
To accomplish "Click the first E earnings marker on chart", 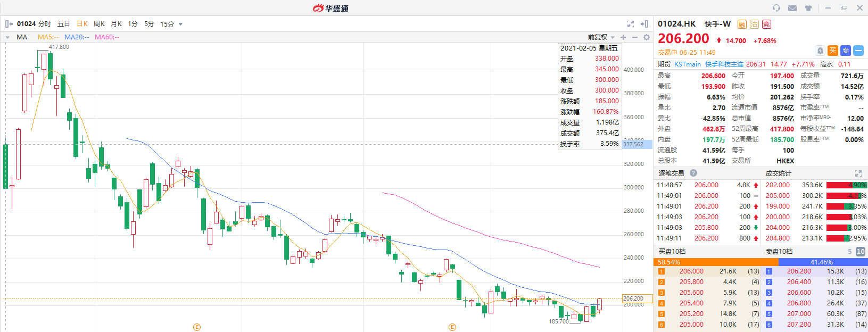I will point(197,327).
